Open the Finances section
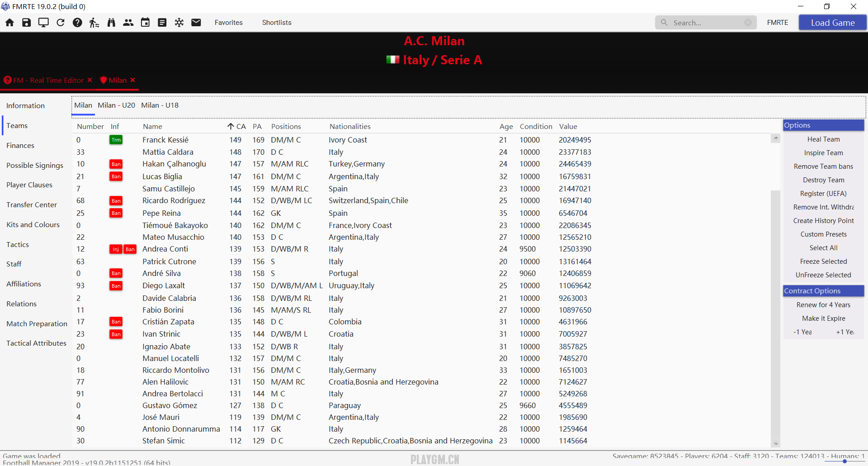Screen dimensions: 868x466 coord(20,145)
